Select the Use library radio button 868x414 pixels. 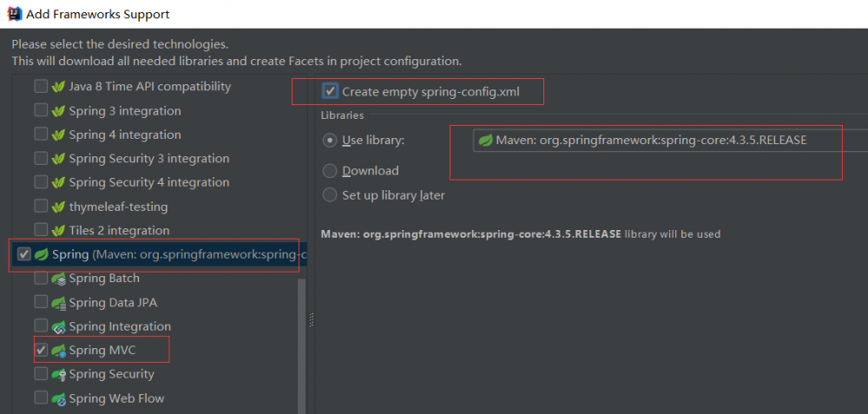click(x=330, y=141)
